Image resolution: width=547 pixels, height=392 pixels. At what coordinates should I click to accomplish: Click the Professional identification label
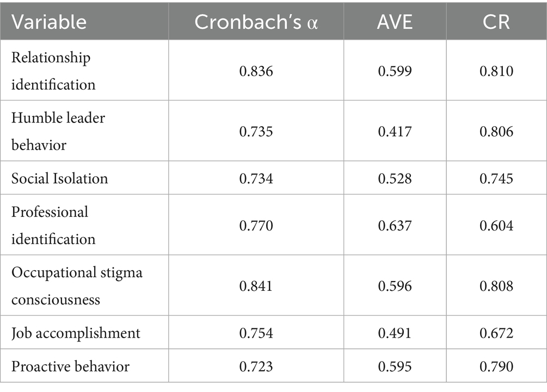(x=53, y=225)
